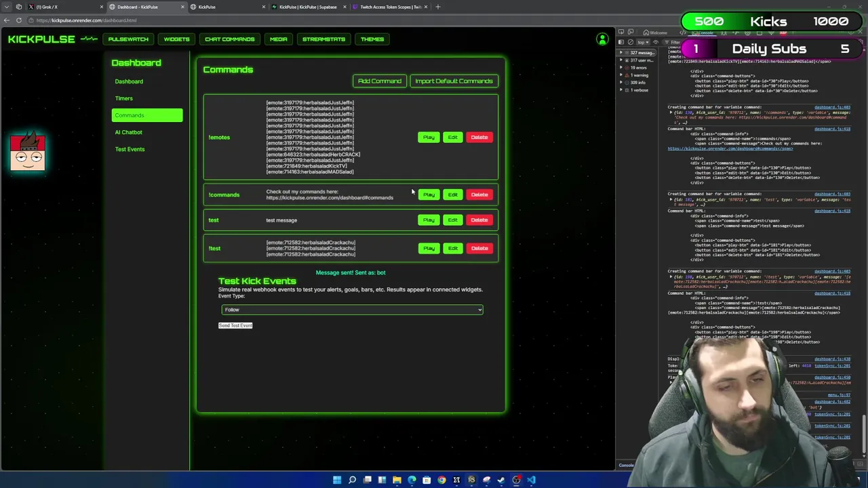Edit the 'test message' command
Image resolution: width=868 pixels, height=488 pixels.
coord(452,220)
